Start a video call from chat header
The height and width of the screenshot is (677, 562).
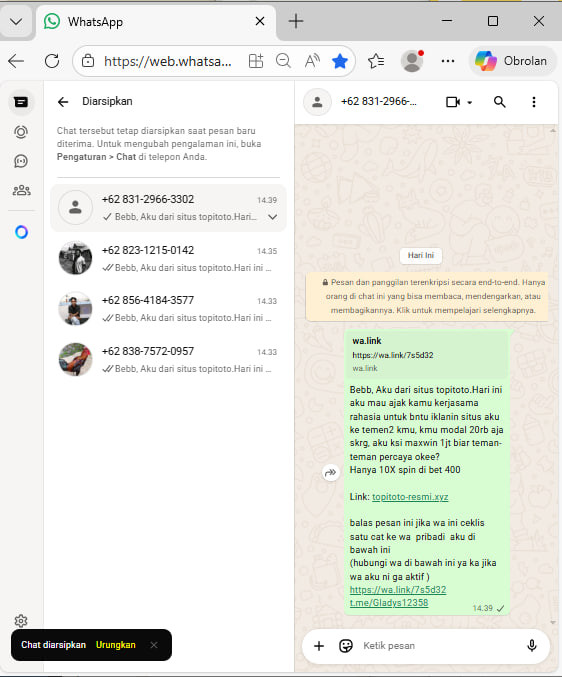click(453, 102)
